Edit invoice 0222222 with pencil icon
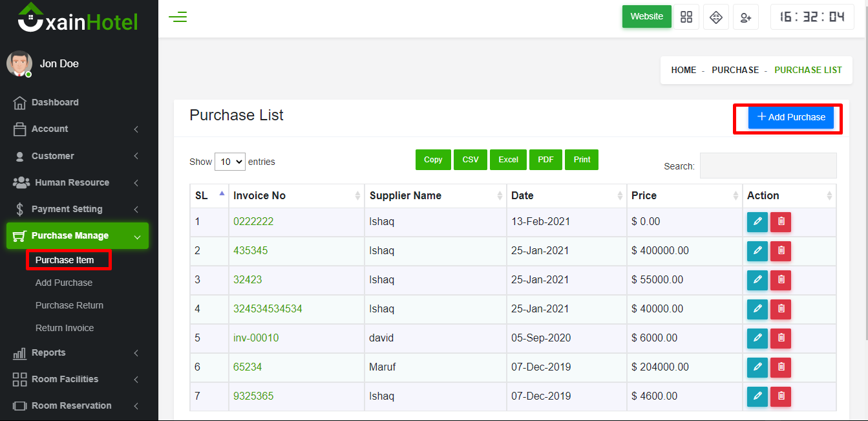Screen dimensions: 868x421 pyautogui.click(x=757, y=222)
